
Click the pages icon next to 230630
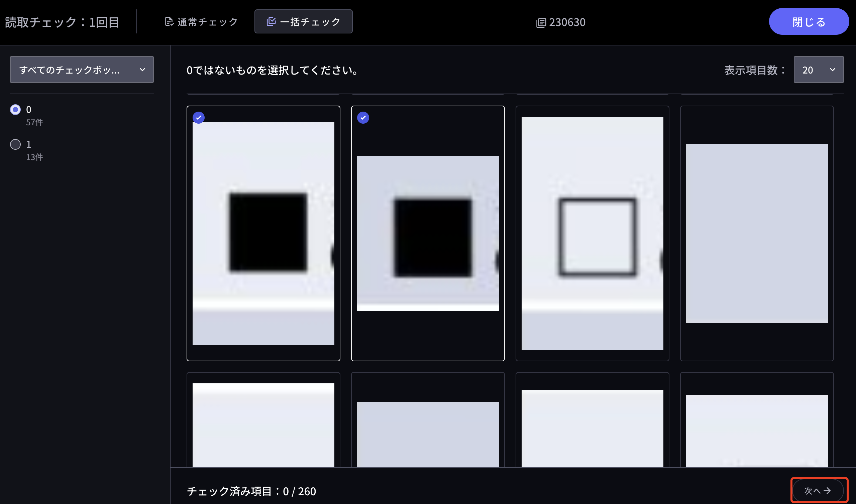(x=541, y=22)
